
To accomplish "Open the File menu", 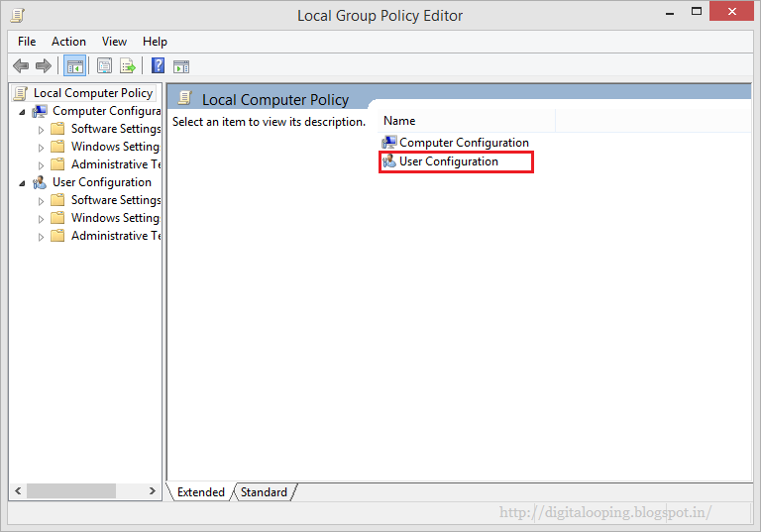I will tap(27, 42).
